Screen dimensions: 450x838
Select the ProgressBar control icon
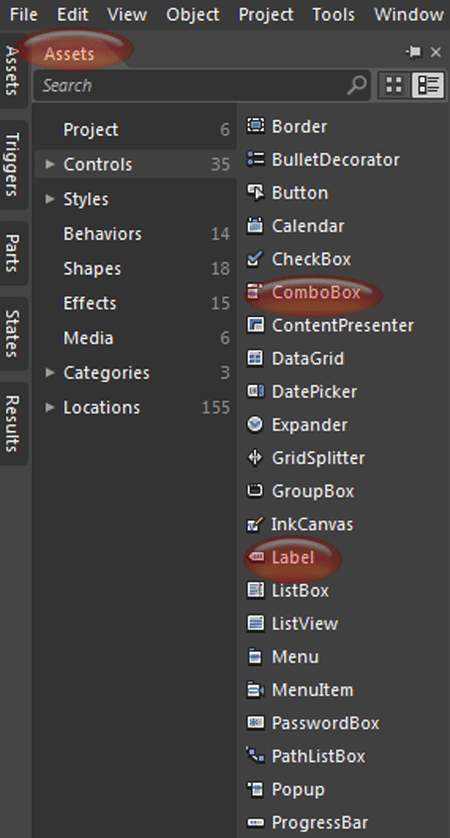click(255, 822)
